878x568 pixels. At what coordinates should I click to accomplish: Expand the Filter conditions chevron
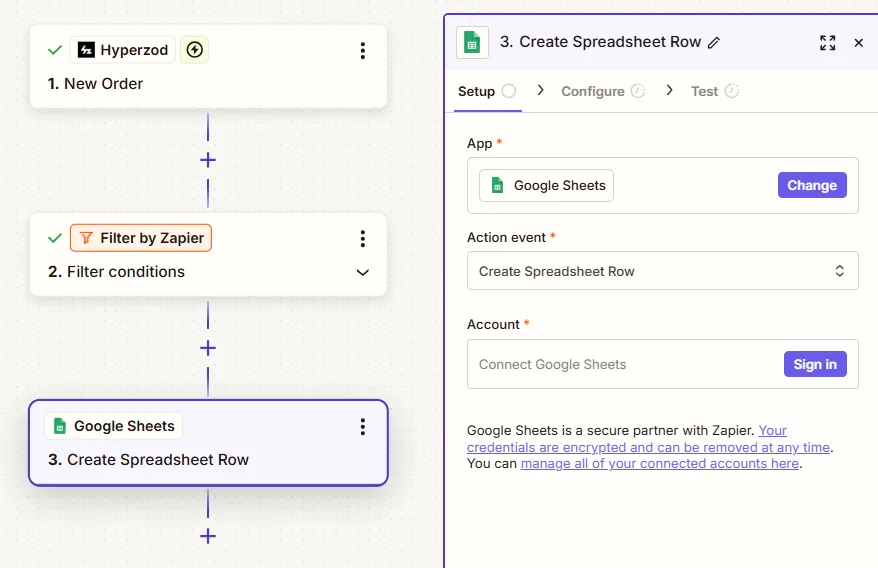click(x=363, y=272)
